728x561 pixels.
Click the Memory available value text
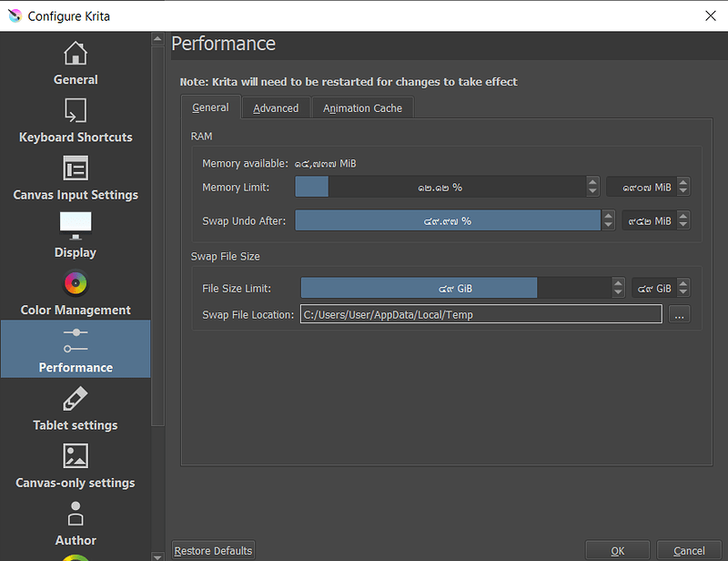click(x=325, y=164)
